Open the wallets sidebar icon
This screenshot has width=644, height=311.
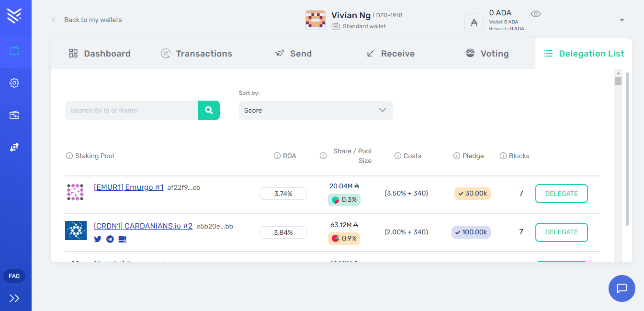point(14,50)
